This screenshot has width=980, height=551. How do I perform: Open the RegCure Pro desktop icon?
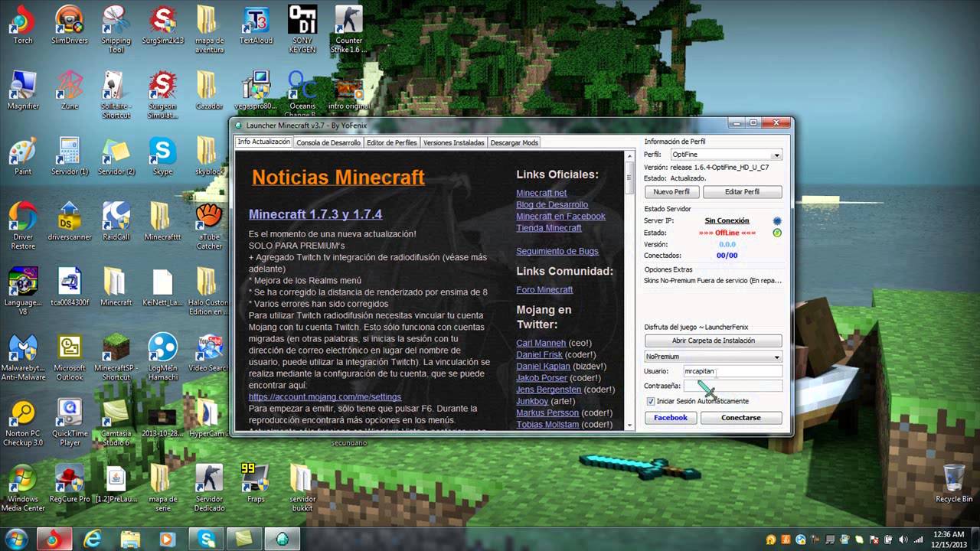click(70, 484)
